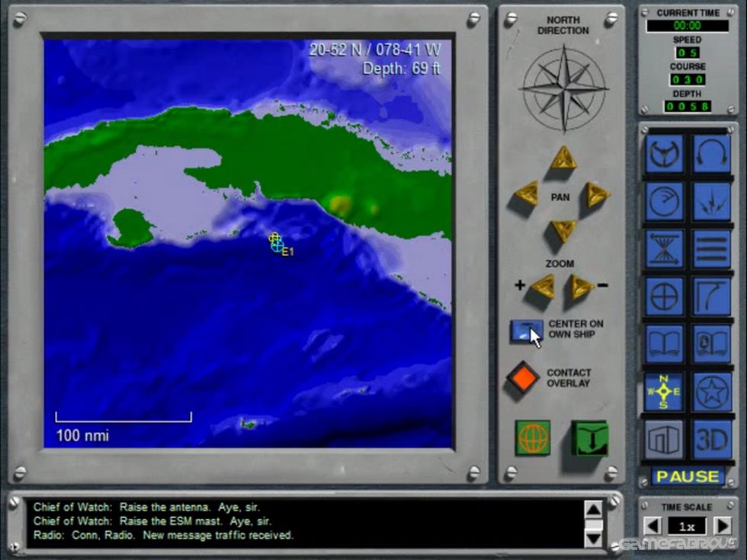Click the message log scrollbar thumb
Viewport: 747px width, 560px height.
click(593, 525)
